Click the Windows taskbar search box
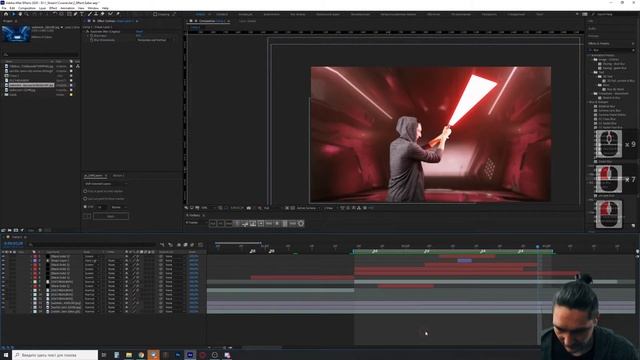Image resolution: width=640 pixels, height=360 pixels. 55,355
